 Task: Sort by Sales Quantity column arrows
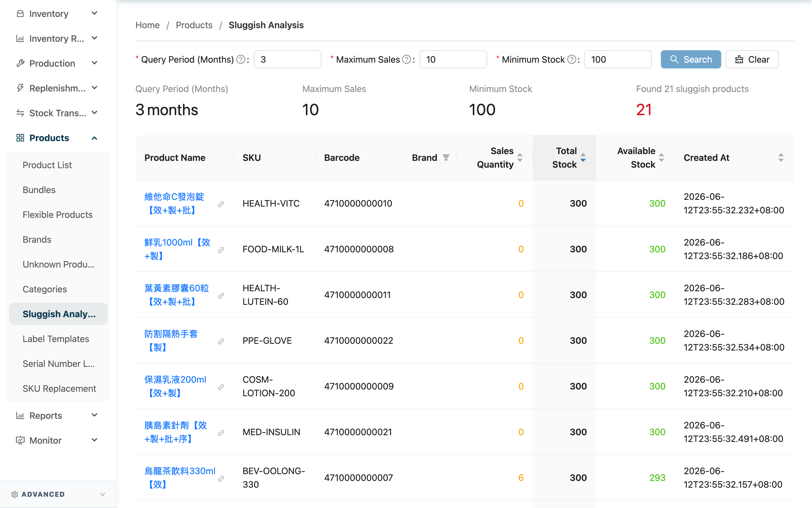coord(520,157)
